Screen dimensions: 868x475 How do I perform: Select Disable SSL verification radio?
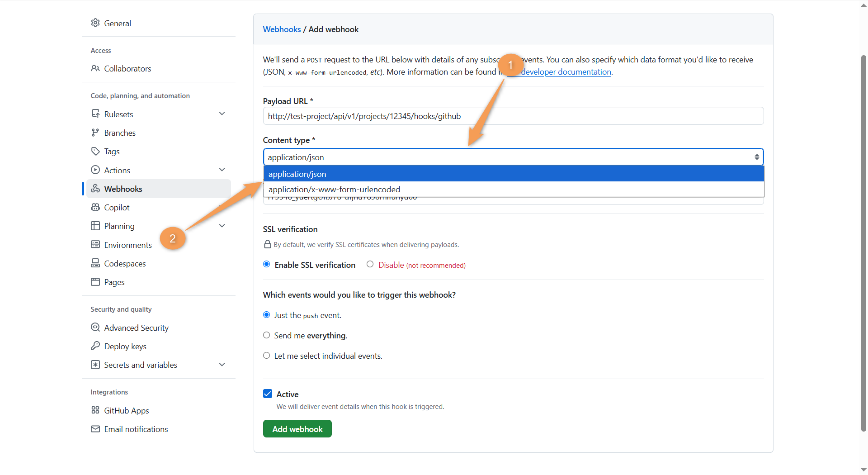pos(370,264)
